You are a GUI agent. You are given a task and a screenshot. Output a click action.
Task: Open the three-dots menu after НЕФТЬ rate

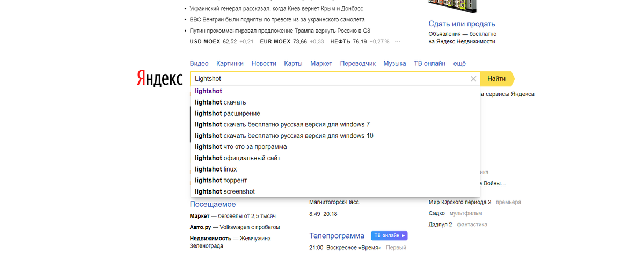point(398,42)
